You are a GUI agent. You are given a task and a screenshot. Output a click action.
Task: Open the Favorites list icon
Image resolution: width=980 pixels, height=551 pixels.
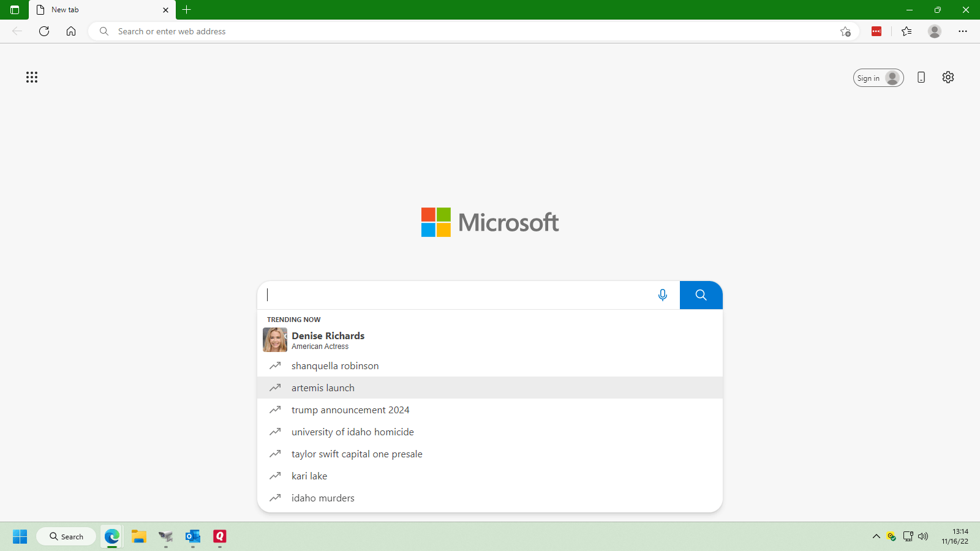(x=907, y=31)
